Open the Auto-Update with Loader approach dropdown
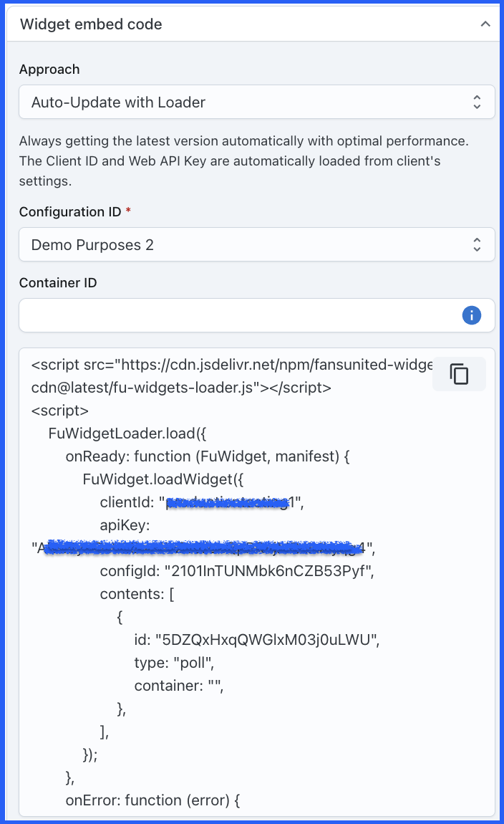The height and width of the screenshot is (824, 504). [x=243, y=102]
